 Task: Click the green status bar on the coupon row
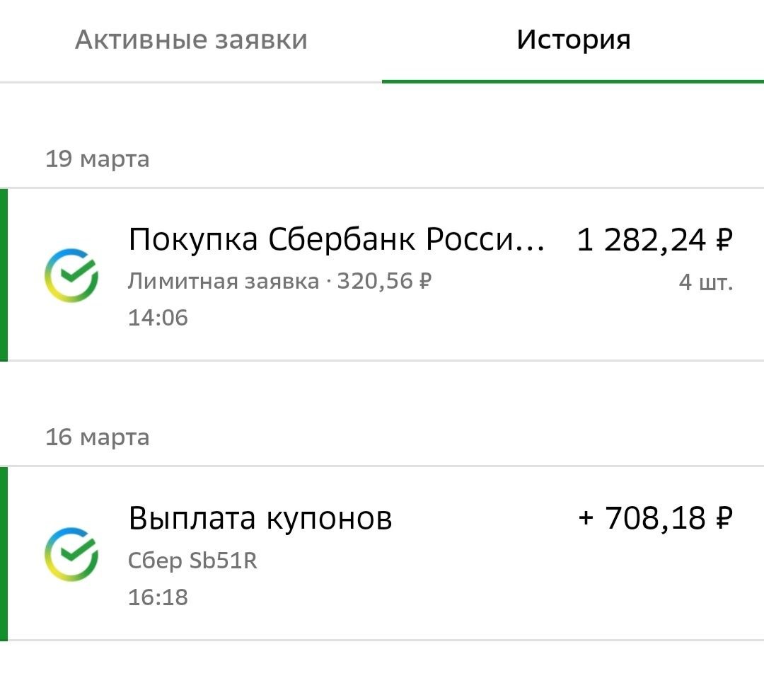coord(4,553)
